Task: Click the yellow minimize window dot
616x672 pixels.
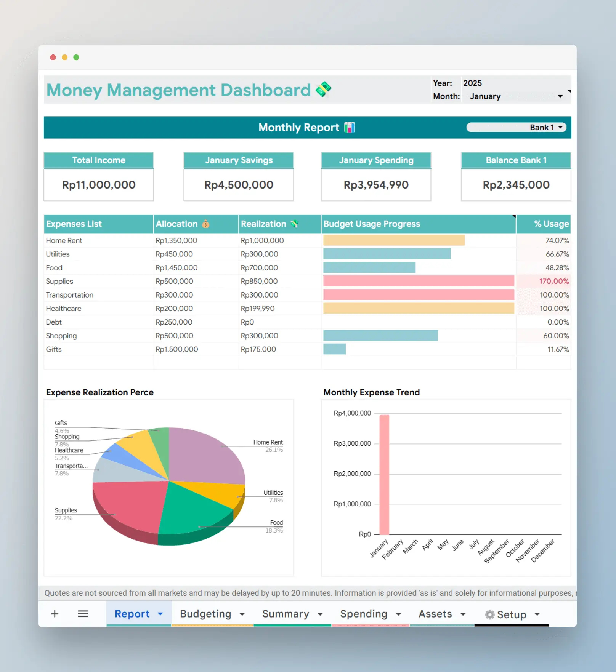Action: pos(65,57)
